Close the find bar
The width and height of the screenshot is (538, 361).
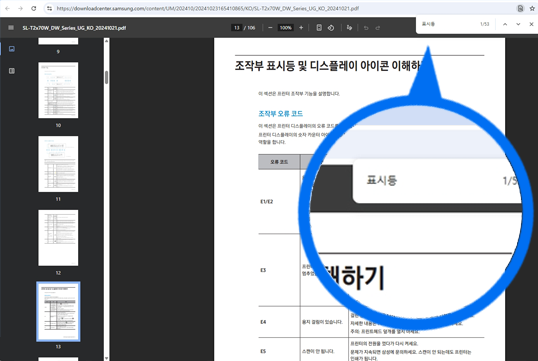[x=531, y=24]
